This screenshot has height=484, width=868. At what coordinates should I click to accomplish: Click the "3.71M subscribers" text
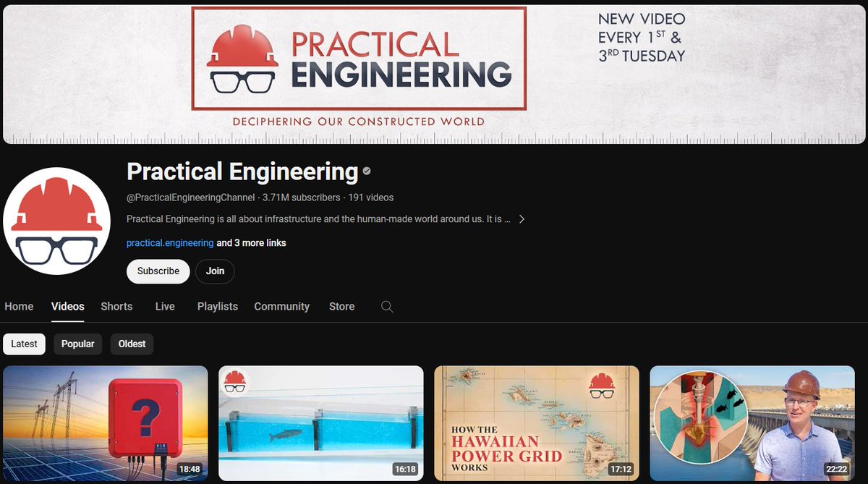[301, 198]
